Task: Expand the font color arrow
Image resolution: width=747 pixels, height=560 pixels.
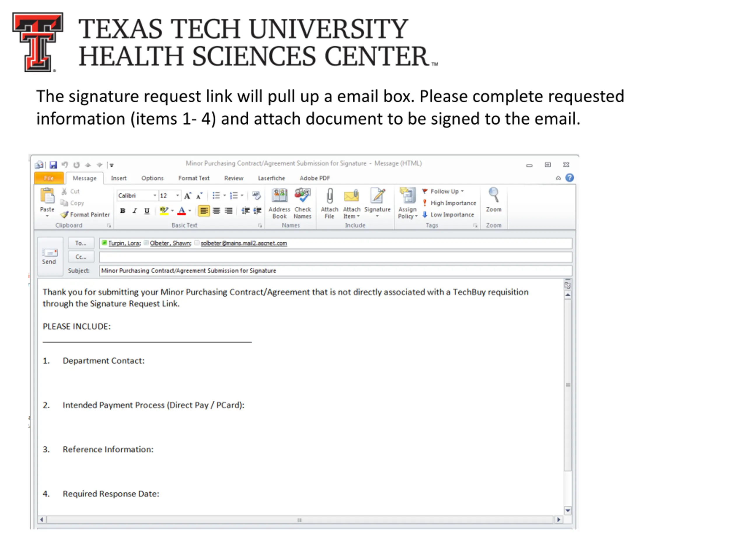Action: tap(190, 211)
